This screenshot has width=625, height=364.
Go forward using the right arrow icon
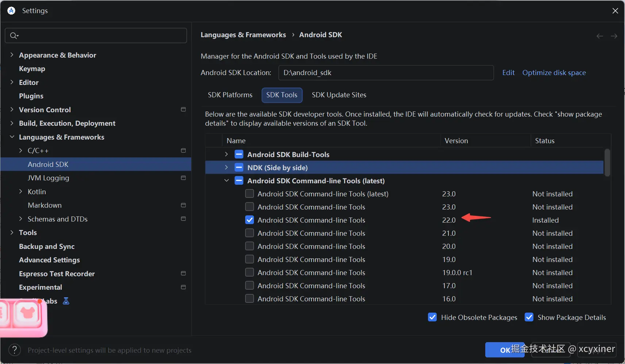tap(614, 36)
